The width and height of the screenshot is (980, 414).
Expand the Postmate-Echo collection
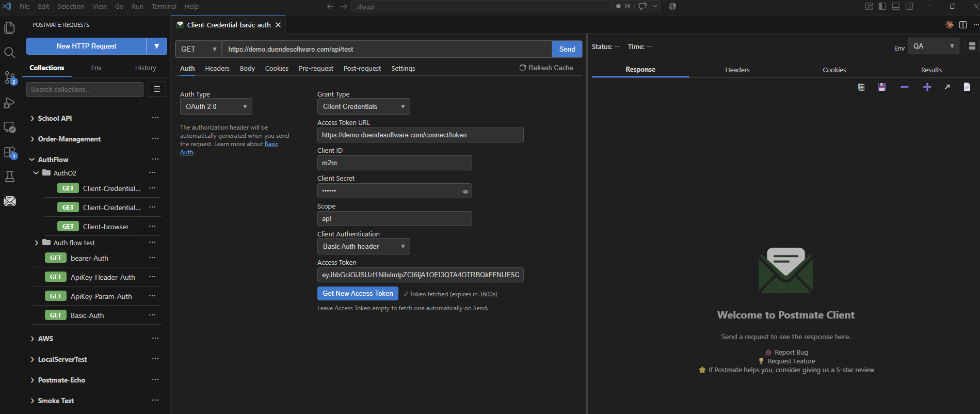[33, 380]
